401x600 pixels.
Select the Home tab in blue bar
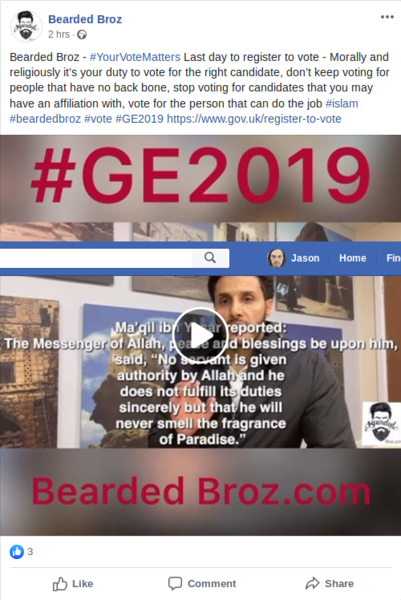(352, 258)
